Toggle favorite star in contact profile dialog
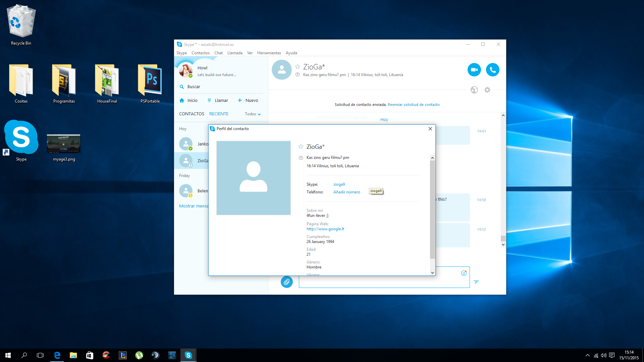 tap(301, 146)
